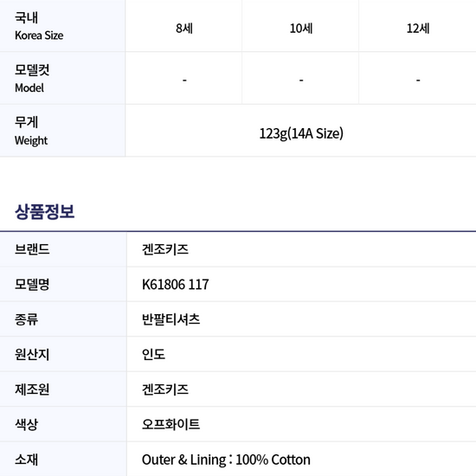Screen dimensions: 476x476
Task: Click the 오프화이트 color value
Action: (170, 424)
